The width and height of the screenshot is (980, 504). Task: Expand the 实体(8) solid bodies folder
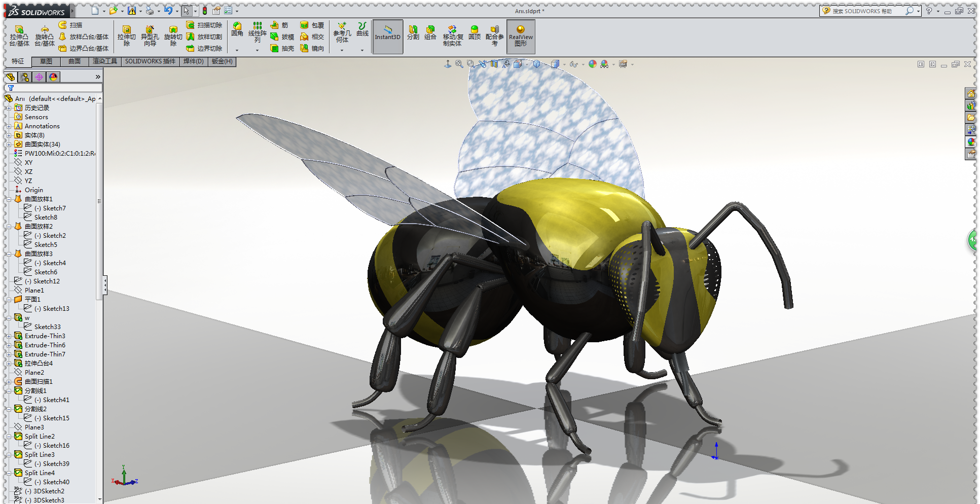click(9, 135)
